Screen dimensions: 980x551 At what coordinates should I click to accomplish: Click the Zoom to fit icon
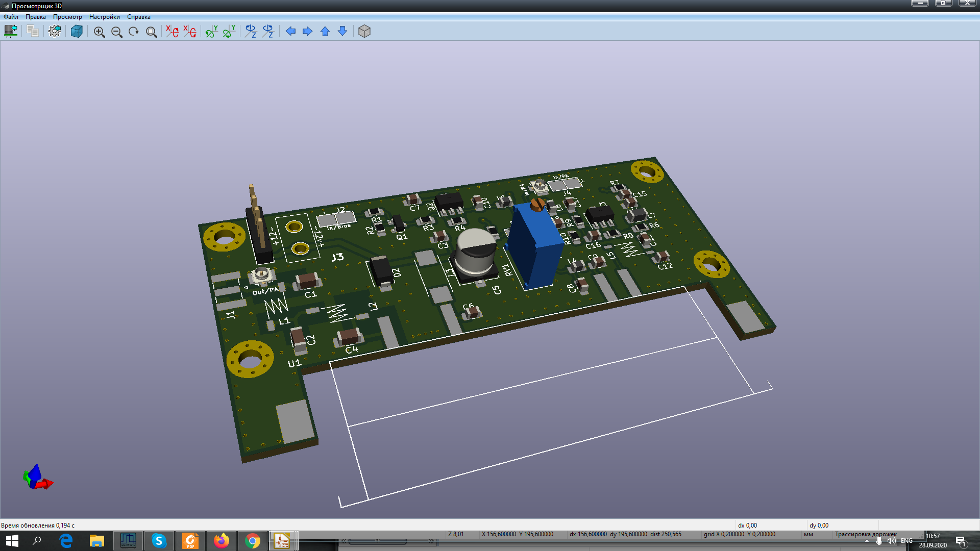[151, 32]
